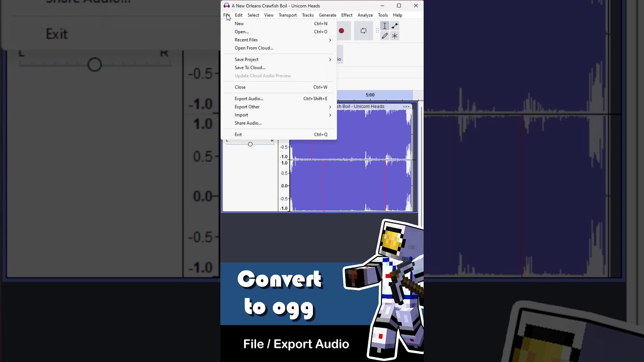Click the lower channel waveform
Screen dimensions: 644x362
[x=351, y=186]
